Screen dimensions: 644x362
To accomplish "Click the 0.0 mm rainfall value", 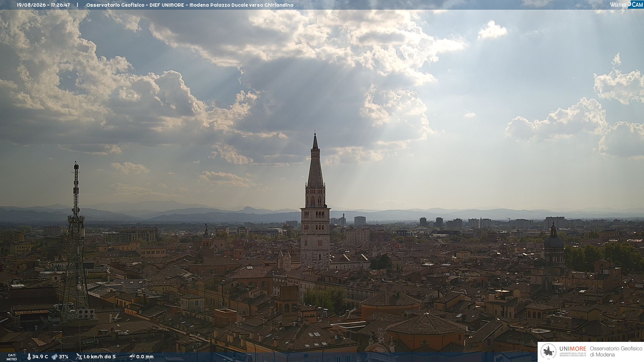I will (145, 357).
